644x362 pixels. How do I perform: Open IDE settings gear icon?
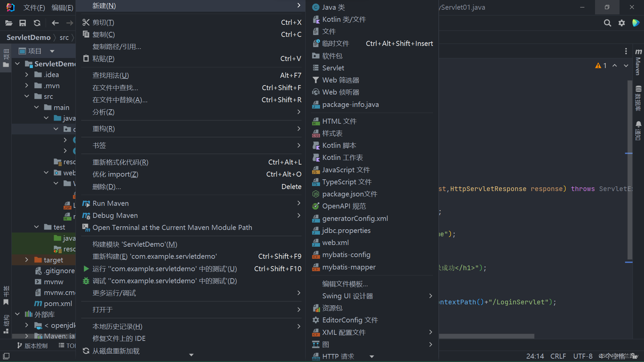tap(622, 23)
